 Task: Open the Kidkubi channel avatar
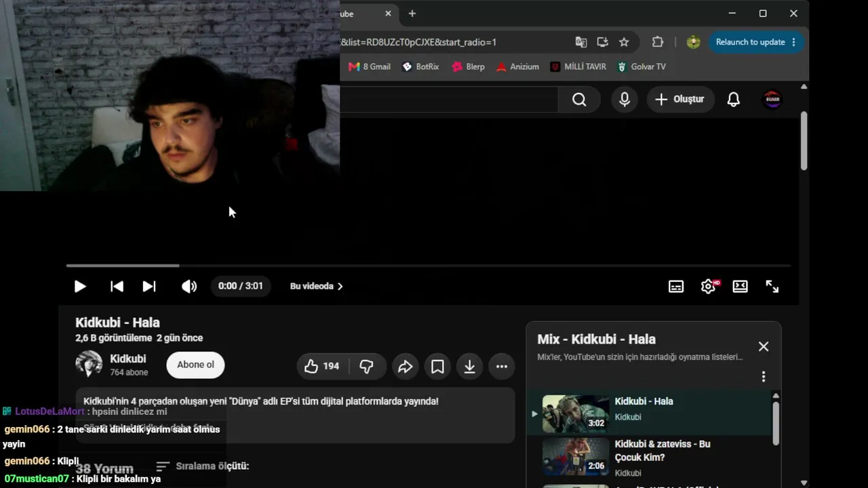[89, 364]
